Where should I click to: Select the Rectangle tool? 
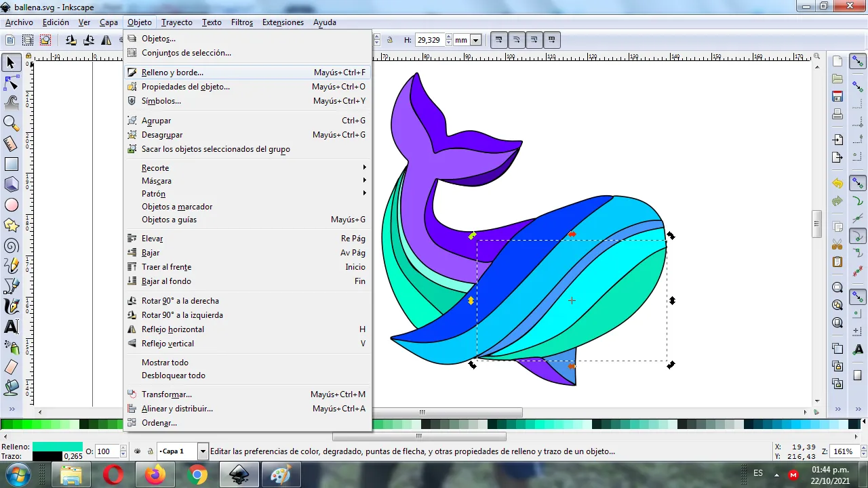(11, 163)
